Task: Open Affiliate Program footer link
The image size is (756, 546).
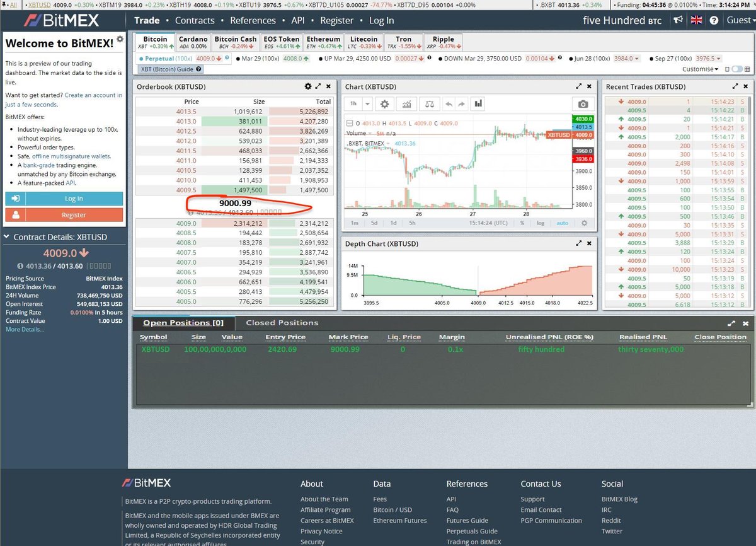Action: (x=325, y=509)
